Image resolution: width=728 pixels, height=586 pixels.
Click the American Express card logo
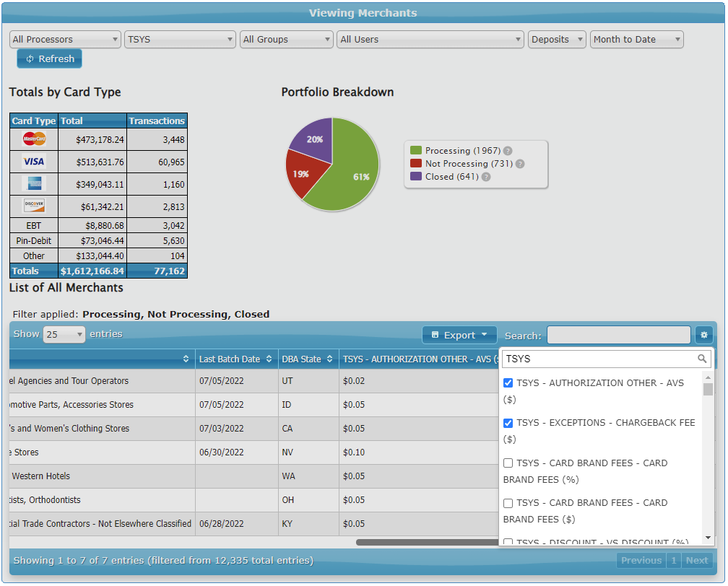pos(34,183)
